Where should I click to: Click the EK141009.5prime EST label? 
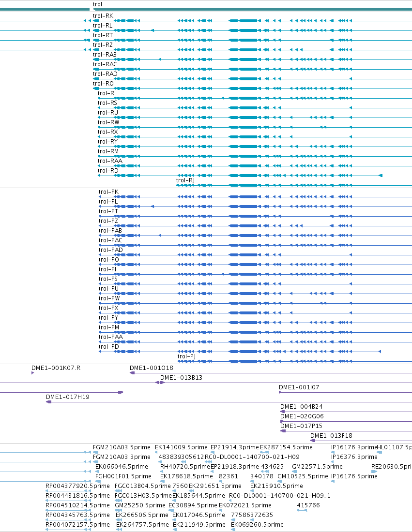coord(182,447)
